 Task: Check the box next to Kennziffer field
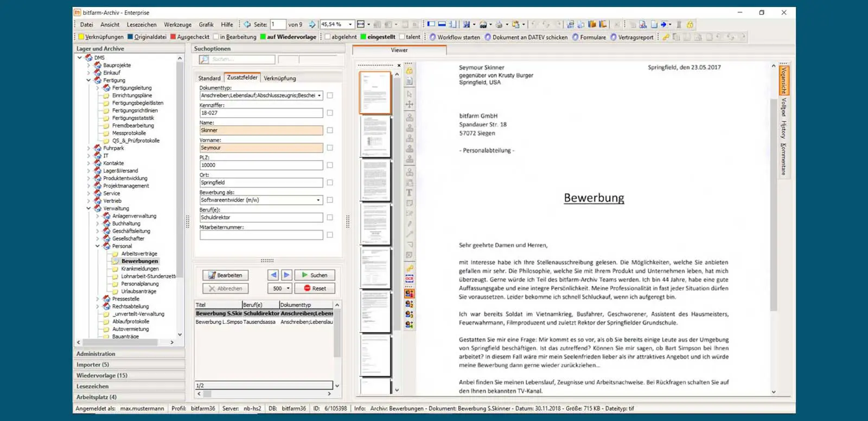[x=330, y=113]
